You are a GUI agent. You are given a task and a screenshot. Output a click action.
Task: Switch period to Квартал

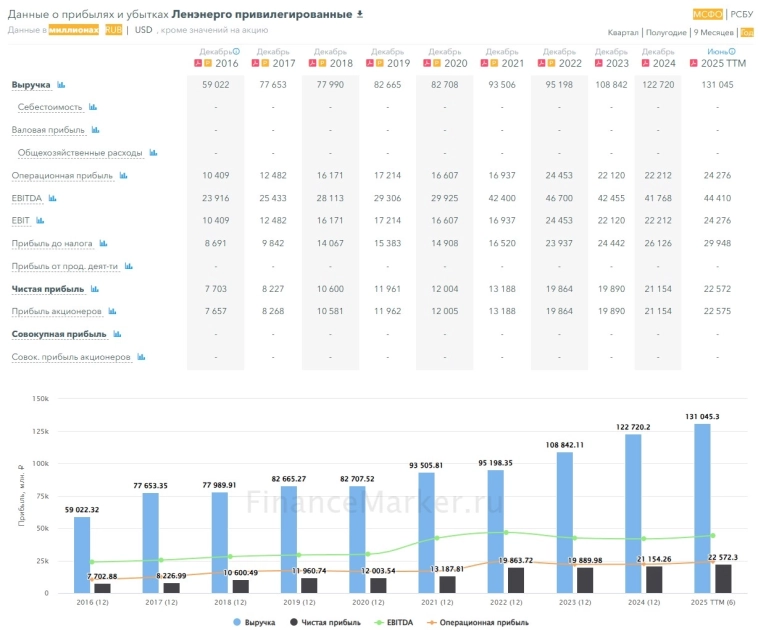click(x=623, y=32)
